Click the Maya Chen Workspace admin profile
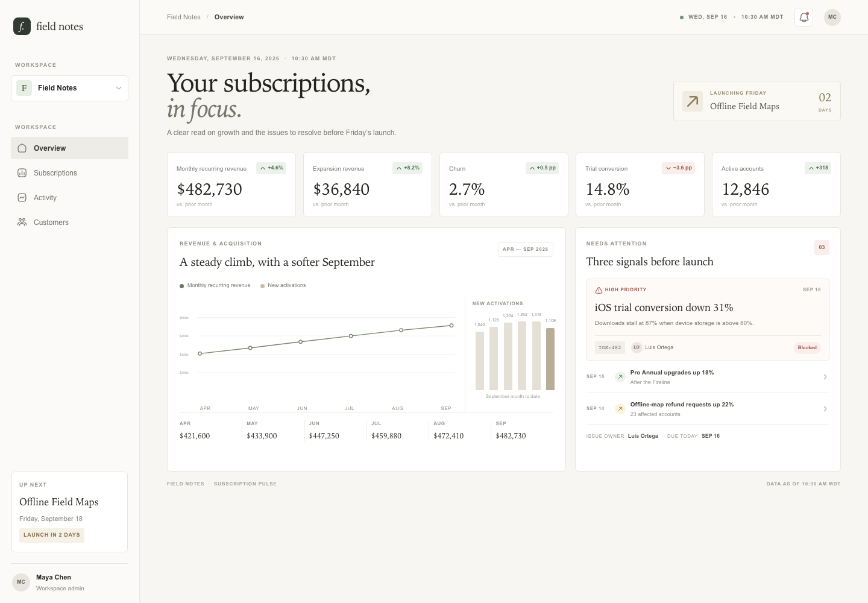 [x=69, y=582]
